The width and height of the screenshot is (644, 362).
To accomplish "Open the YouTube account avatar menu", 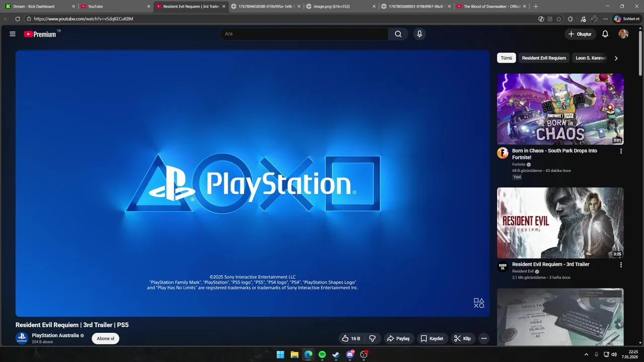I will click(623, 34).
